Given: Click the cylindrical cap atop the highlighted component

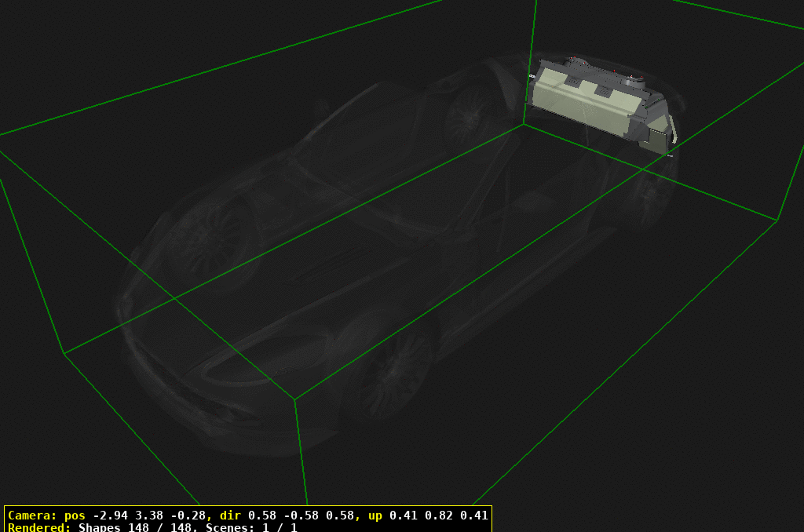Looking at the screenshot, I should point(633,78).
